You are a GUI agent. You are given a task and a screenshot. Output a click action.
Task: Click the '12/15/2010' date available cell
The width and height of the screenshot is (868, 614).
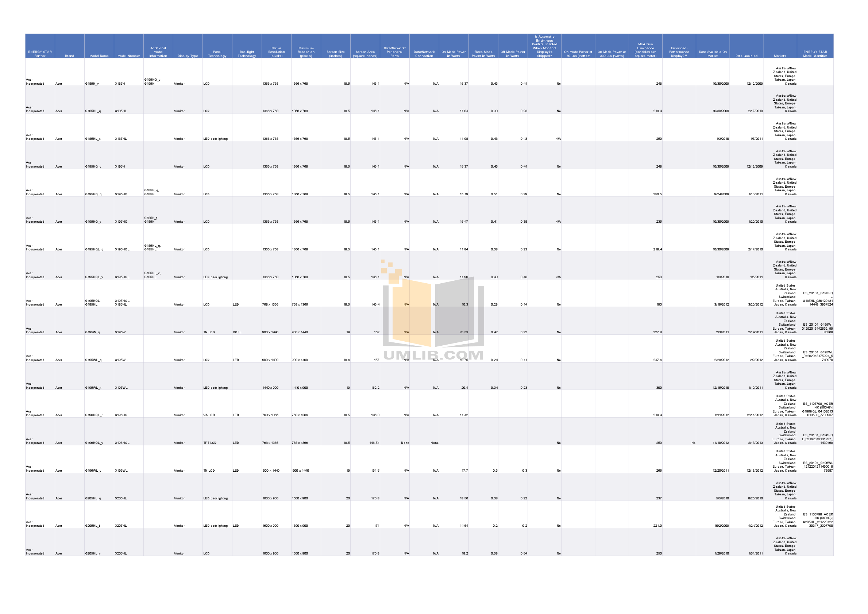721,388
